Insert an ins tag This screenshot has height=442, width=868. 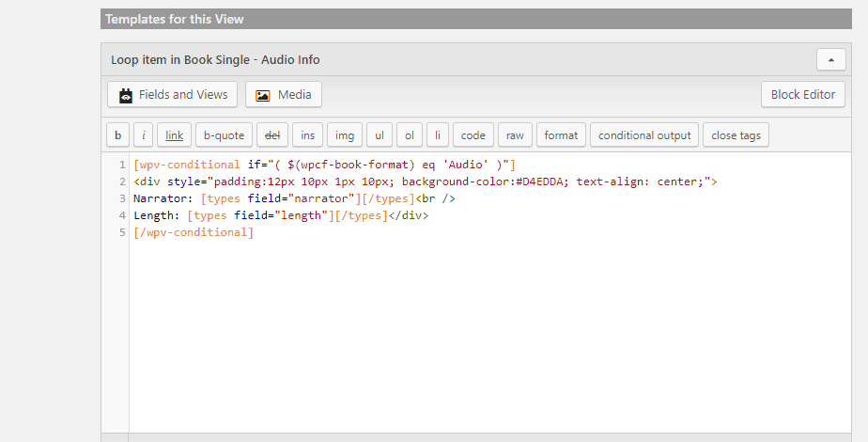click(x=308, y=135)
